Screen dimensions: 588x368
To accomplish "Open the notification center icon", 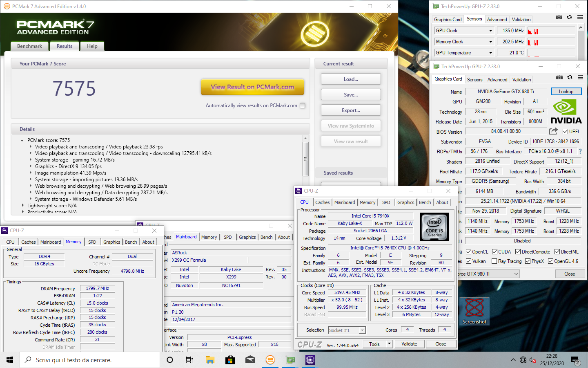I will tap(575, 360).
